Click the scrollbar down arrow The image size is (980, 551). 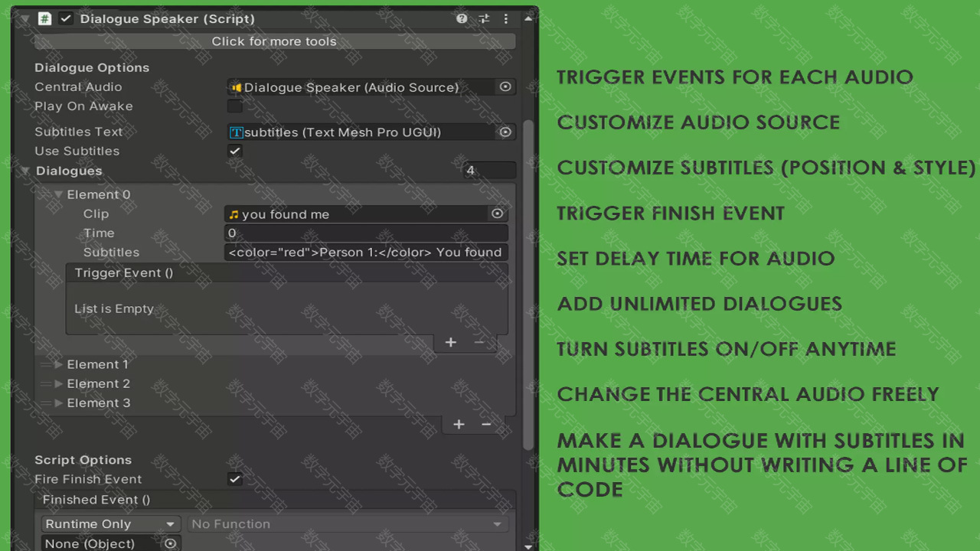(528, 546)
